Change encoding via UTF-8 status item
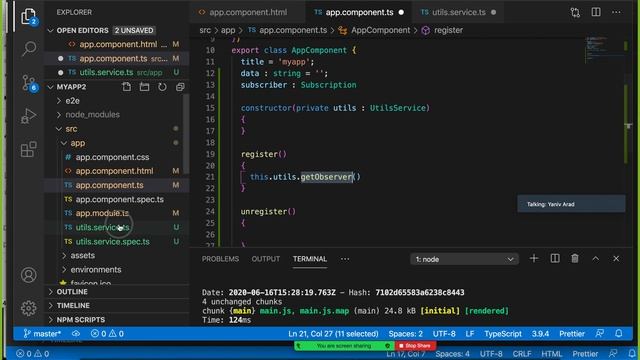Image resolution: width=640 pixels, height=360 pixels. (x=444, y=333)
